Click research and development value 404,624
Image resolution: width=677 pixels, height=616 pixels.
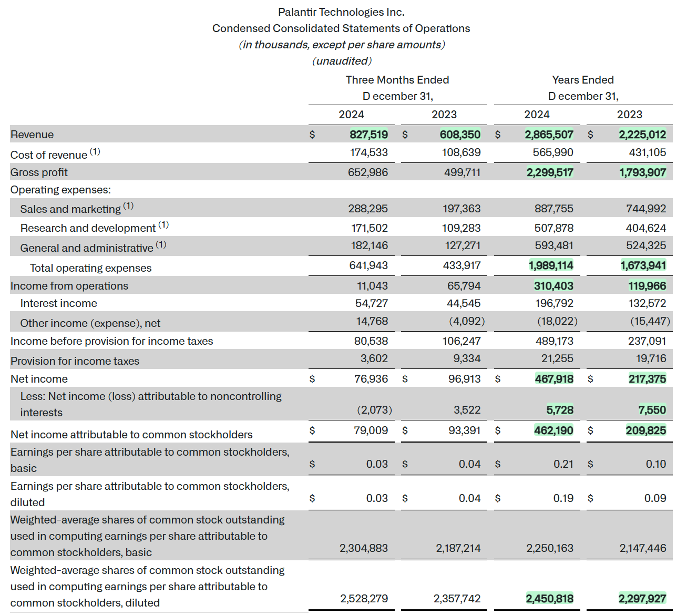[x=646, y=228]
